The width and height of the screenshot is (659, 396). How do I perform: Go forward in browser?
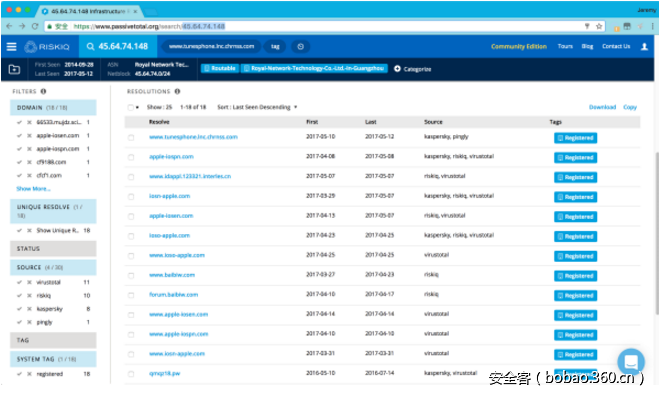22,26
